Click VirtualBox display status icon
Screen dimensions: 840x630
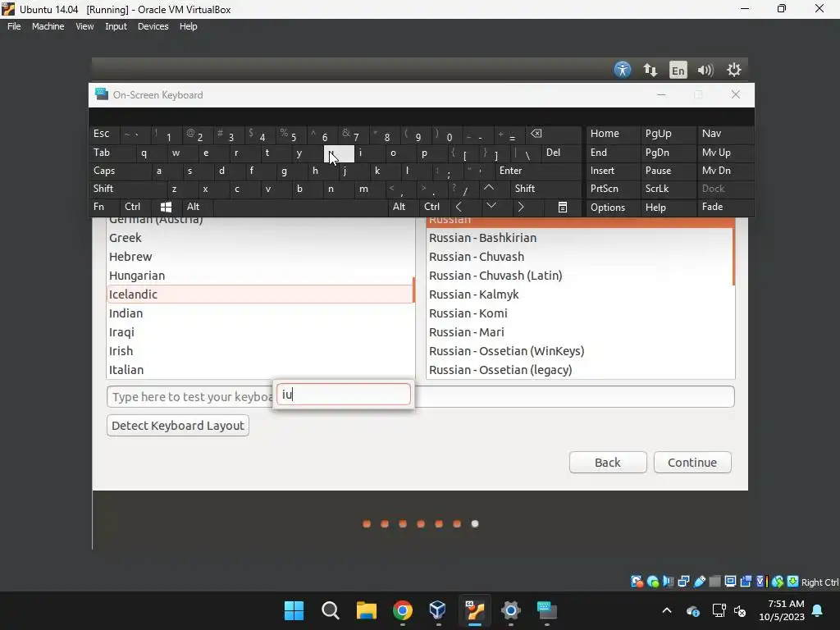[730, 582]
